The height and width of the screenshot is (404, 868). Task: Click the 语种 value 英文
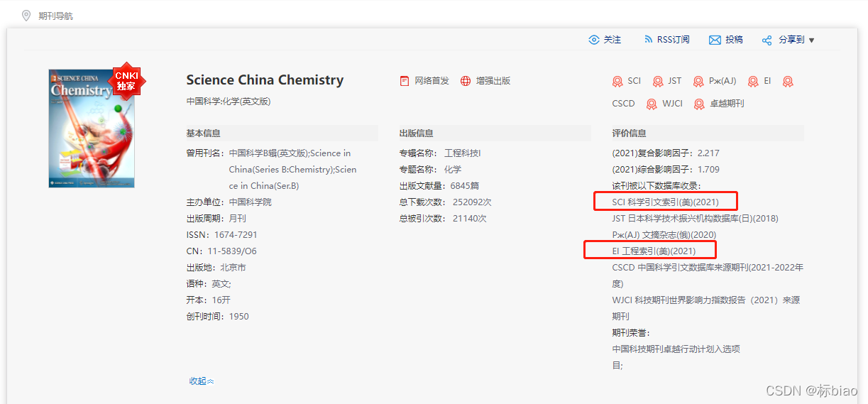[221, 284]
